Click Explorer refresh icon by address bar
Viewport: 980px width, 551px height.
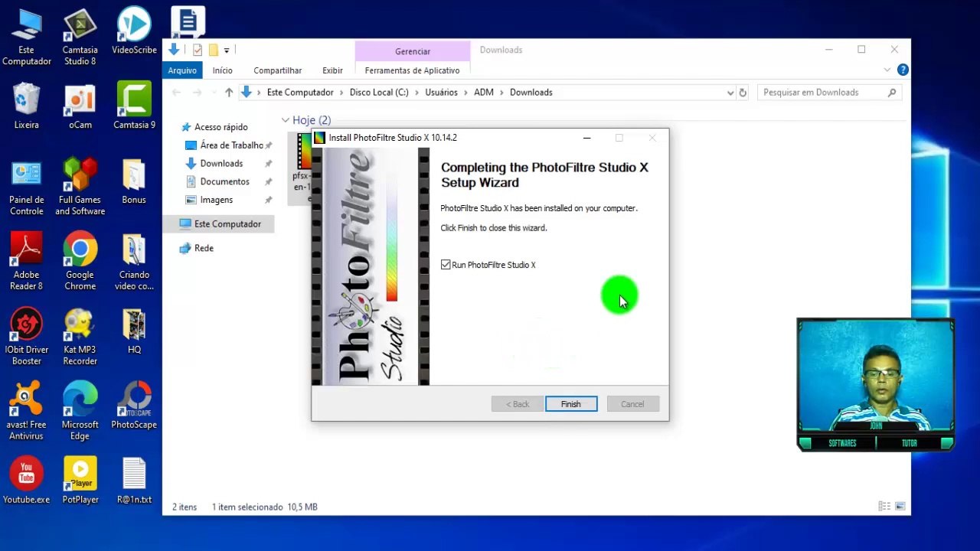pos(742,93)
